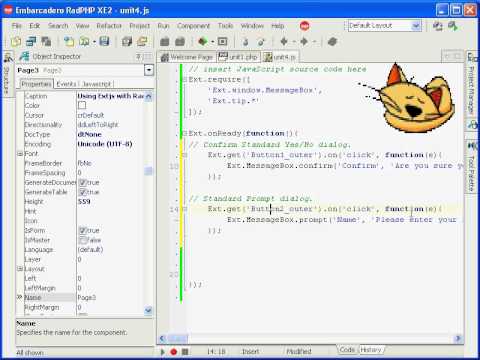Click the open folder icon beside Save All
This screenshot has height=360, width=480.
(143, 42)
